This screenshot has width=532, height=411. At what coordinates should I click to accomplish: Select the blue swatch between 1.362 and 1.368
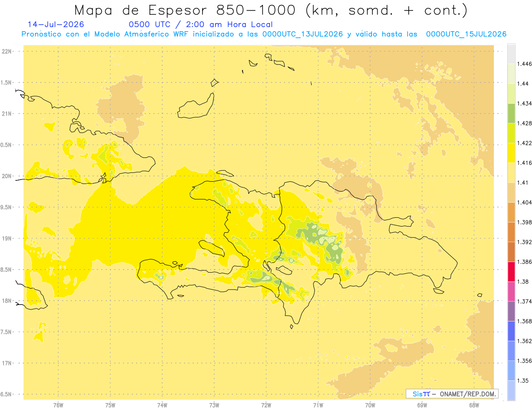tap(511, 331)
